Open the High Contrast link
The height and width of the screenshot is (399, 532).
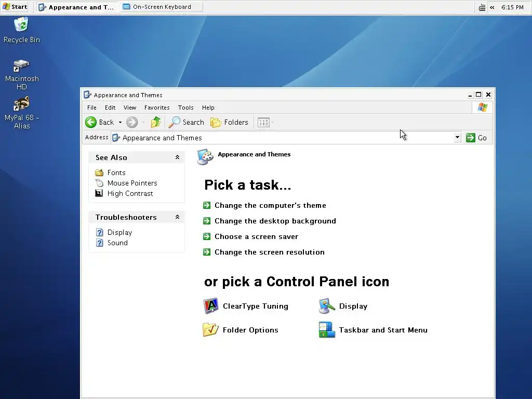tap(130, 193)
